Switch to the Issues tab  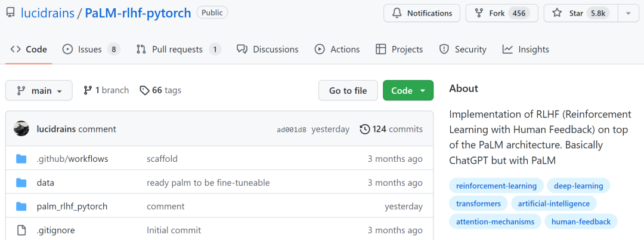91,50
